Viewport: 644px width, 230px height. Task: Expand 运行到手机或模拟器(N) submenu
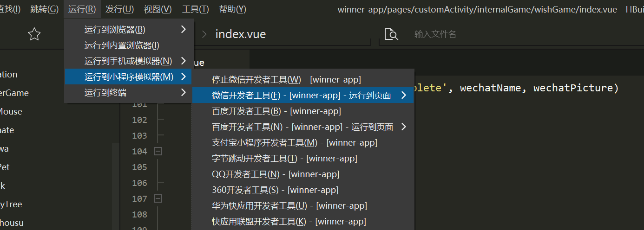point(128,61)
